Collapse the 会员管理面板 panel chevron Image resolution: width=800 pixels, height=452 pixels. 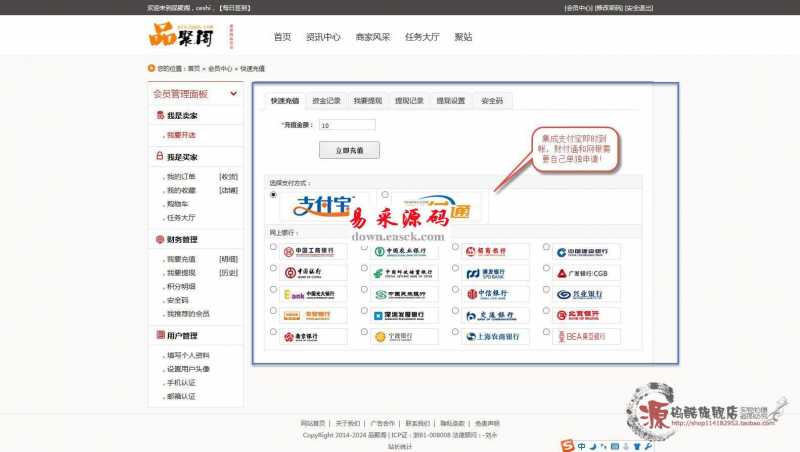[x=234, y=94]
